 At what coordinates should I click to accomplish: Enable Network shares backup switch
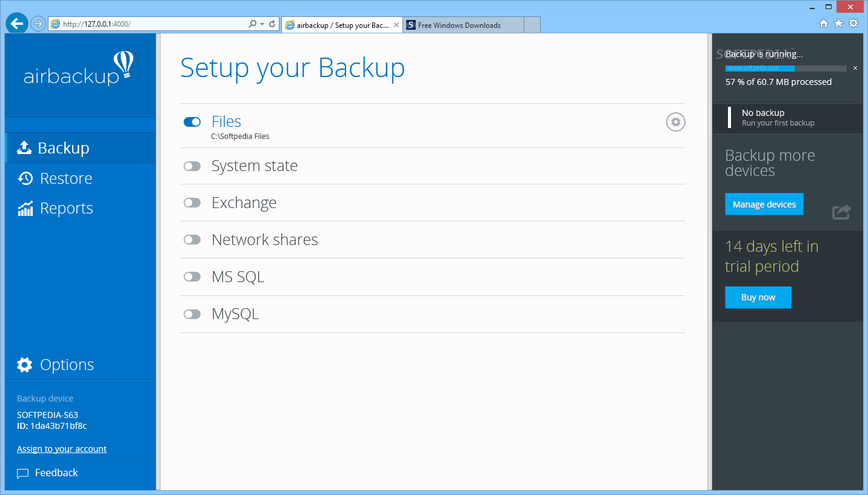point(192,240)
